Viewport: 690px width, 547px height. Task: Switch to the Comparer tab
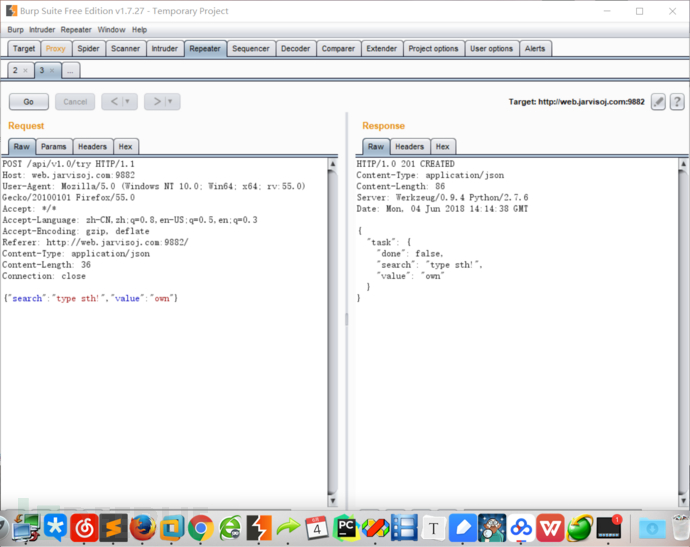pyautogui.click(x=338, y=48)
